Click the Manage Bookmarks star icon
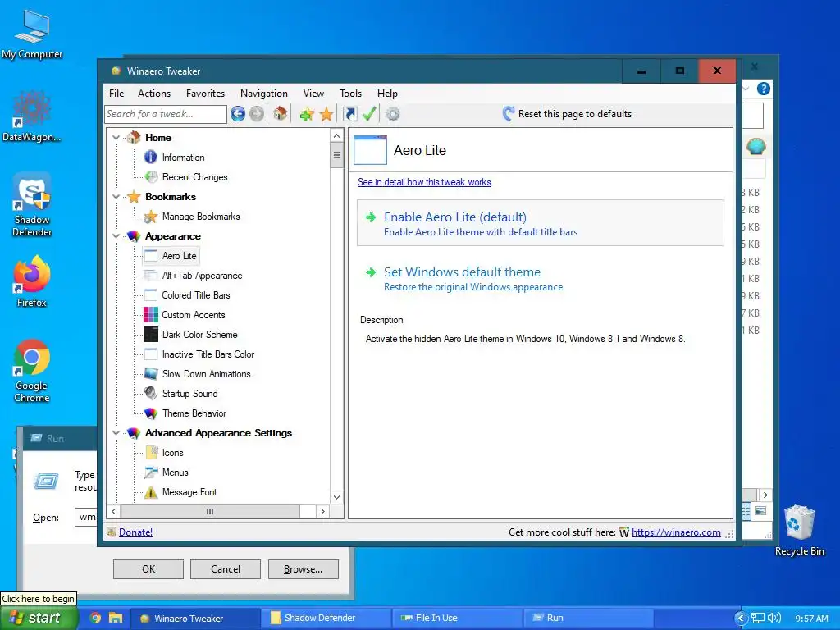This screenshot has width=840, height=630. (x=151, y=217)
